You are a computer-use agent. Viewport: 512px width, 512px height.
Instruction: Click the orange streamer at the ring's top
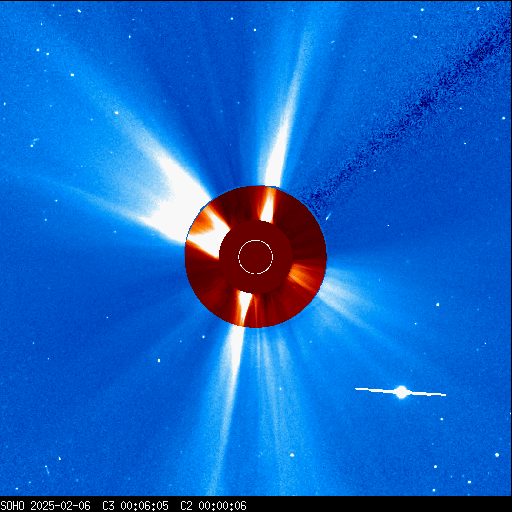268,205
